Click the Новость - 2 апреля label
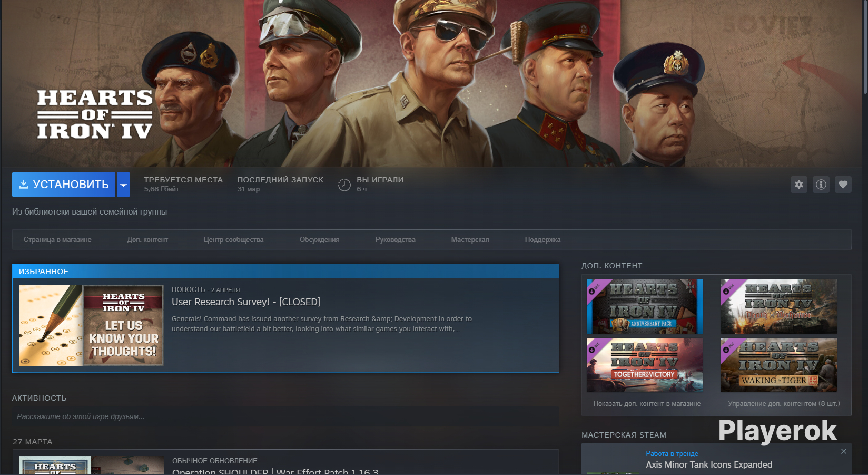 pyautogui.click(x=205, y=289)
